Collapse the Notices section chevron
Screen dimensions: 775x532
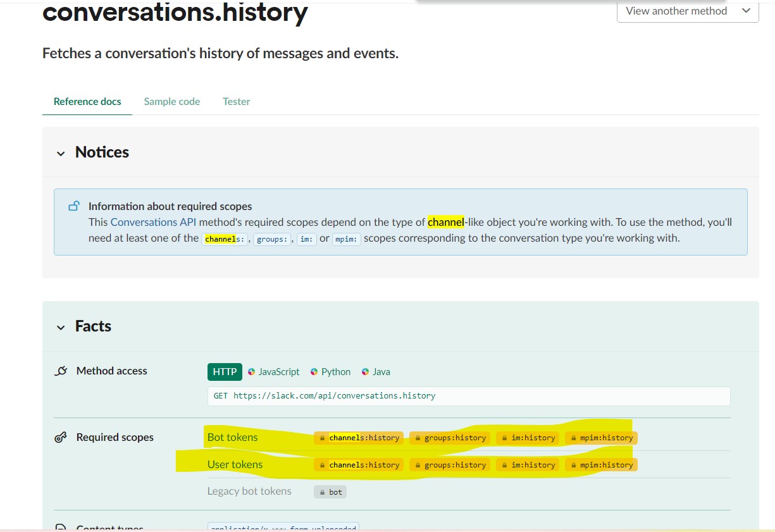pos(61,153)
